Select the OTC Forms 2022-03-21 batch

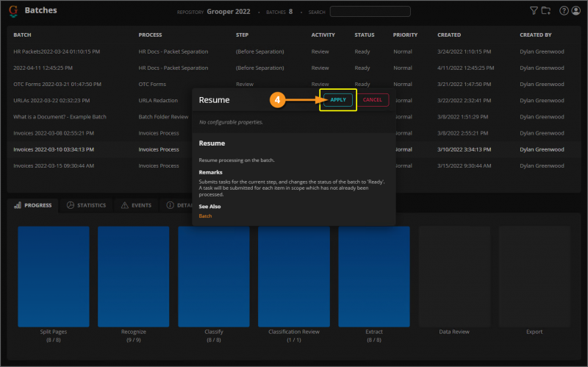click(x=57, y=84)
